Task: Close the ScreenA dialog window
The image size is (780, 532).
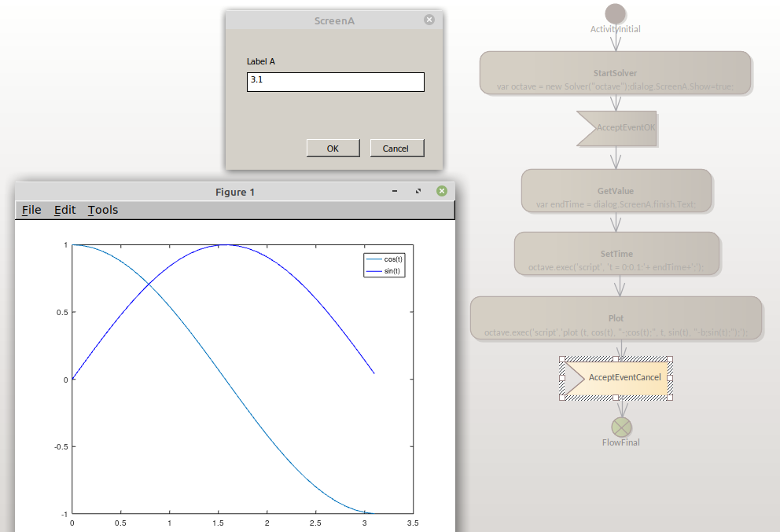Action: point(429,20)
